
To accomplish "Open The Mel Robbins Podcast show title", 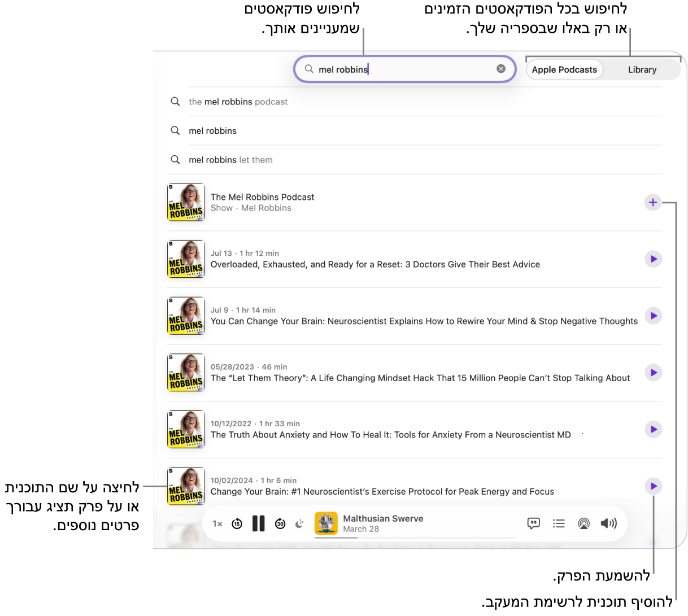I will 262,197.
